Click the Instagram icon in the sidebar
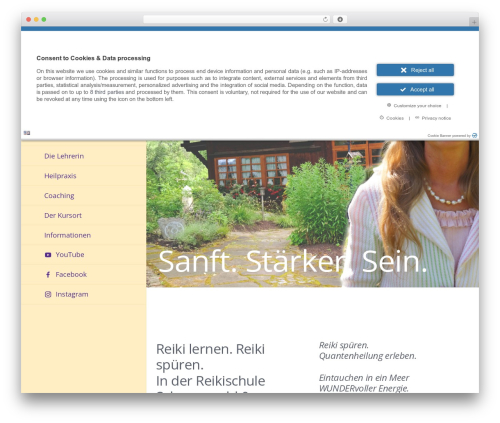The image size is (500, 423). tap(48, 294)
